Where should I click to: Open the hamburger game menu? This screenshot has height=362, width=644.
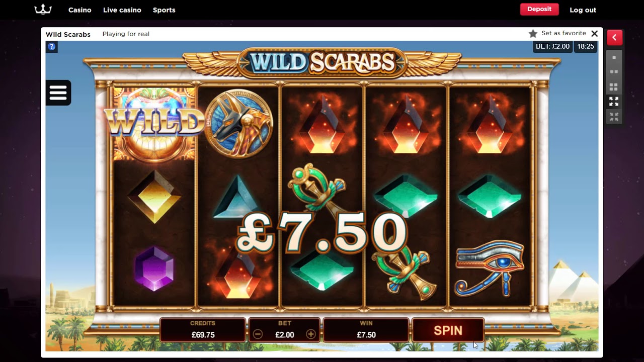click(x=58, y=93)
